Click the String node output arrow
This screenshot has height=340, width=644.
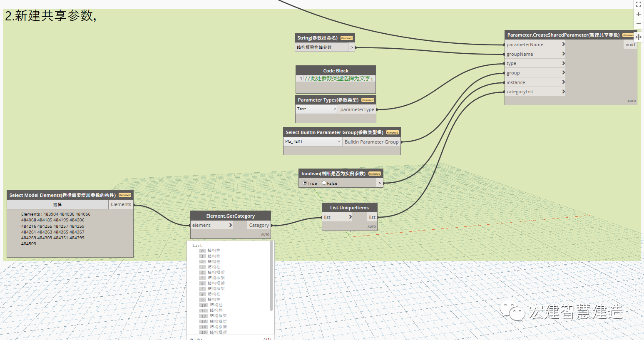[352, 47]
